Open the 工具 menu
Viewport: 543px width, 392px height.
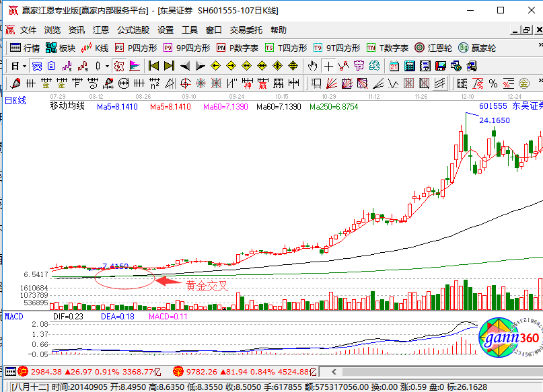(190, 30)
